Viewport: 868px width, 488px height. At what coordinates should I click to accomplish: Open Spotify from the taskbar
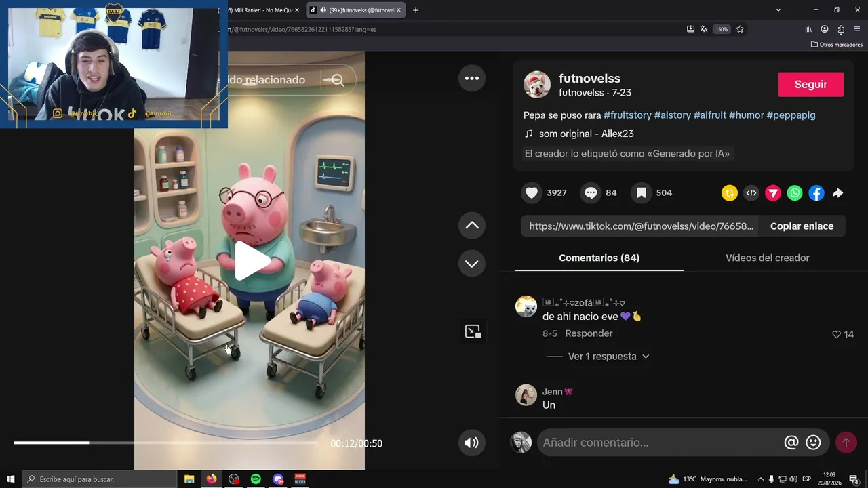coord(256,479)
